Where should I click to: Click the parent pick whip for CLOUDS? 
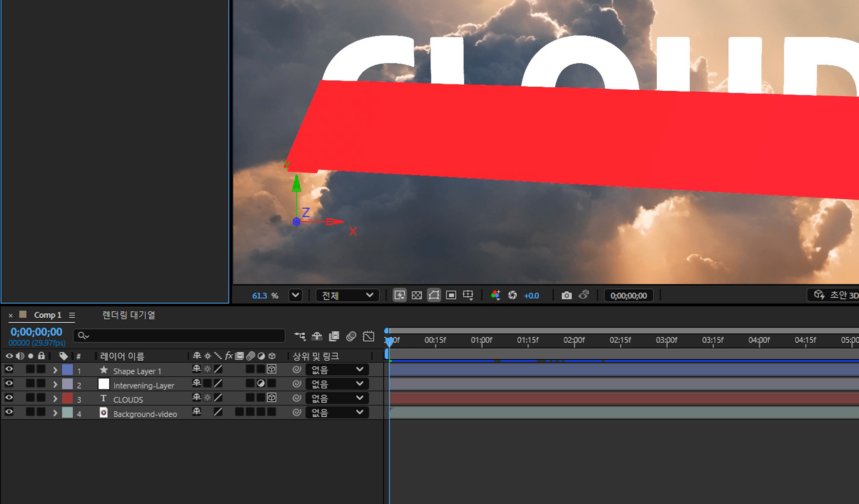(296, 398)
